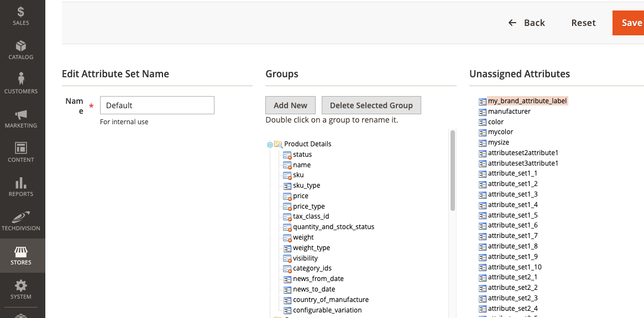Select attribute_set1_5 in unassigned list
The height and width of the screenshot is (318, 644).
pyautogui.click(x=512, y=215)
